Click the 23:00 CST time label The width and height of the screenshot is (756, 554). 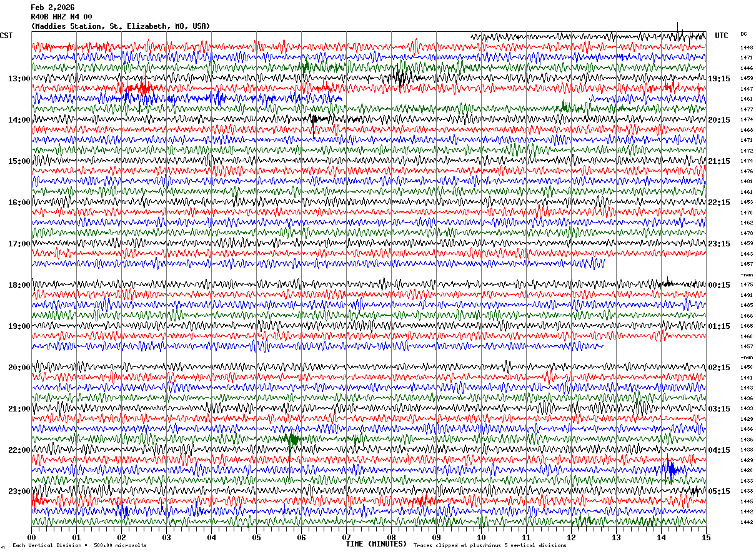click(x=19, y=491)
